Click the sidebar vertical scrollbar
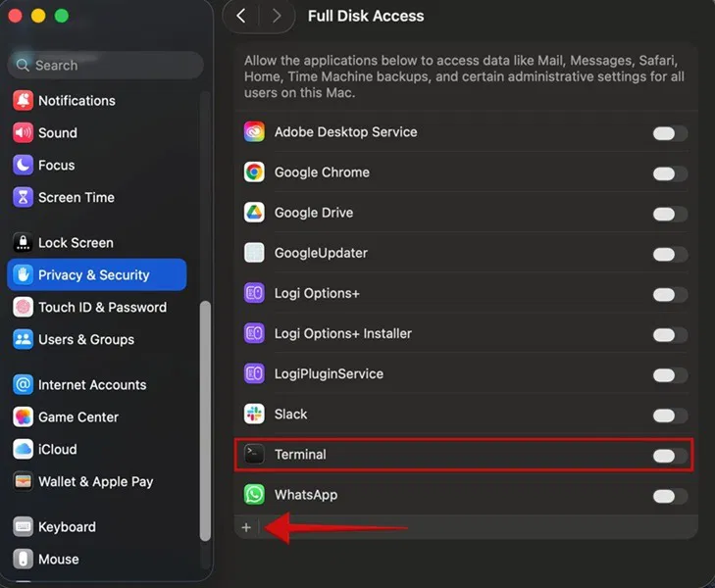Image resolution: width=715 pixels, height=588 pixels. tap(205, 421)
